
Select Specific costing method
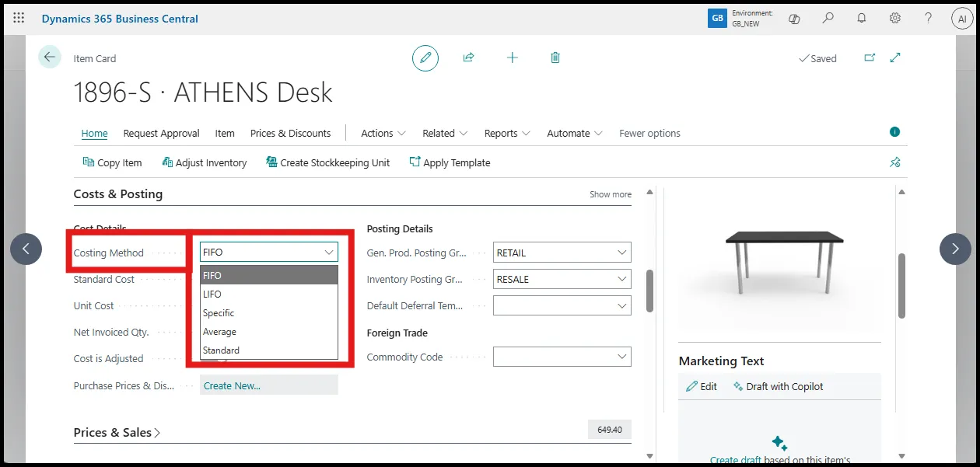point(269,312)
